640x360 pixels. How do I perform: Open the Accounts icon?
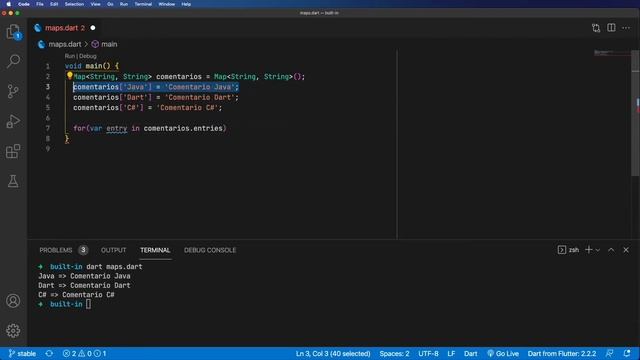pyautogui.click(x=13, y=301)
